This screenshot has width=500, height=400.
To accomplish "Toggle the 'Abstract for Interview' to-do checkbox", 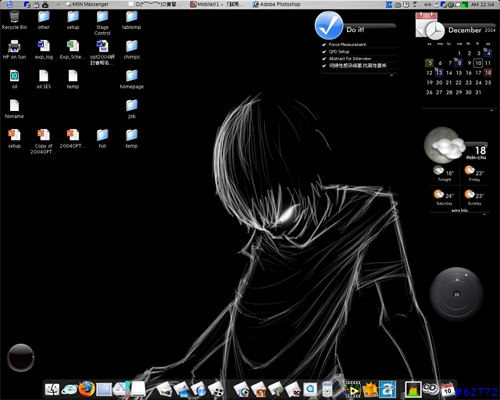I will (324, 59).
